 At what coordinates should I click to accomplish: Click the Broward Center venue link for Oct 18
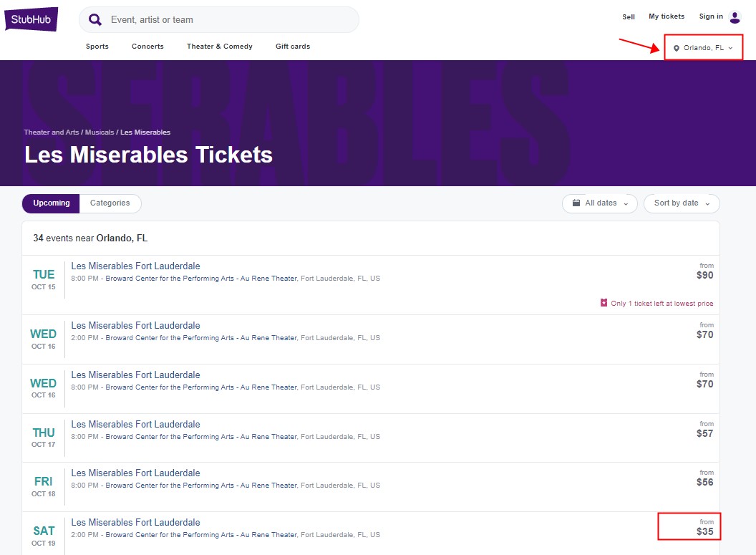[201, 486]
